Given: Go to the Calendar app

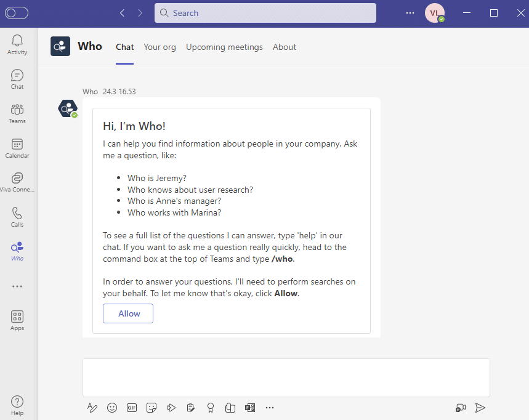Looking at the screenshot, I should click(17, 148).
